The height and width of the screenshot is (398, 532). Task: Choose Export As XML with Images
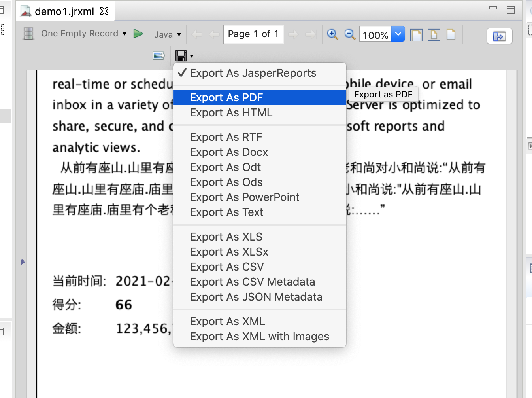[259, 336]
